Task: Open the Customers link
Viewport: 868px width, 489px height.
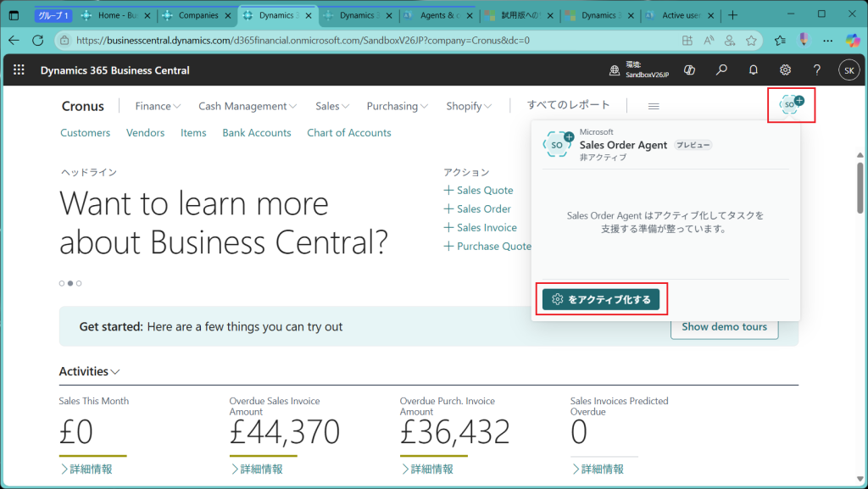Action: 86,133
